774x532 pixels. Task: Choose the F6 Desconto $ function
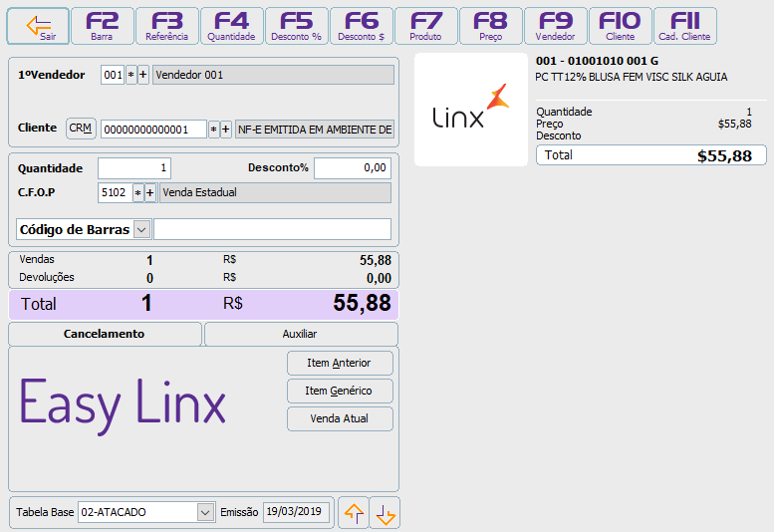tap(361, 26)
